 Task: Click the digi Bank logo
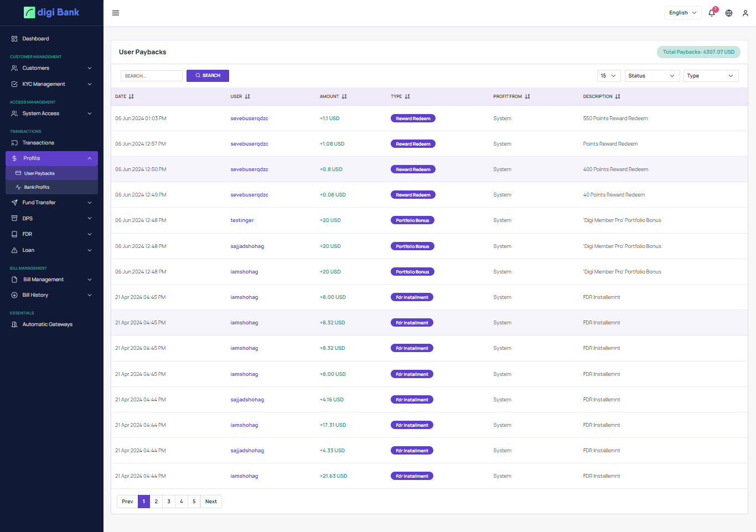pyautogui.click(x=51, y=12)
